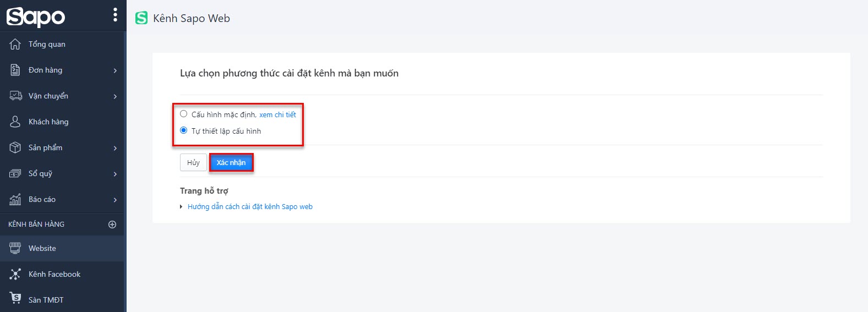Viewport: 868px width, 312px height.
Task: Click the Hủy cancel button
Action: [193, 162]
